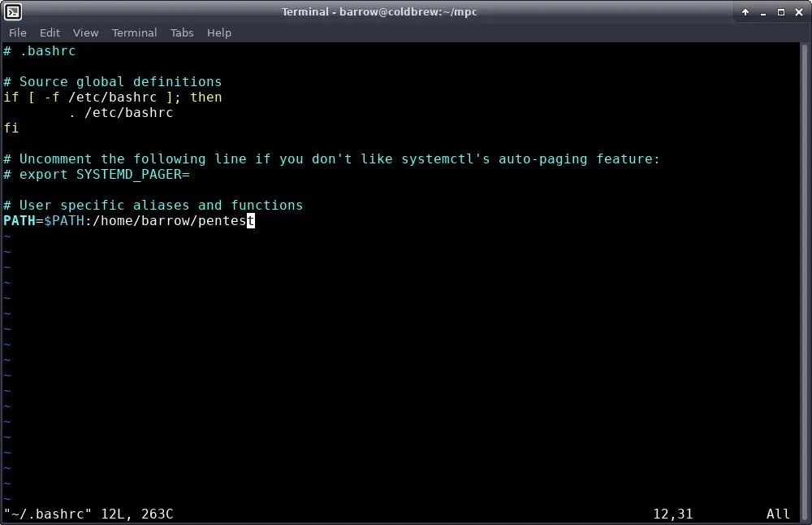This screenshot has width=812, height=525.
Task: Click '/home/barrow/pentest' path text
Action: (x=174, y=221)
